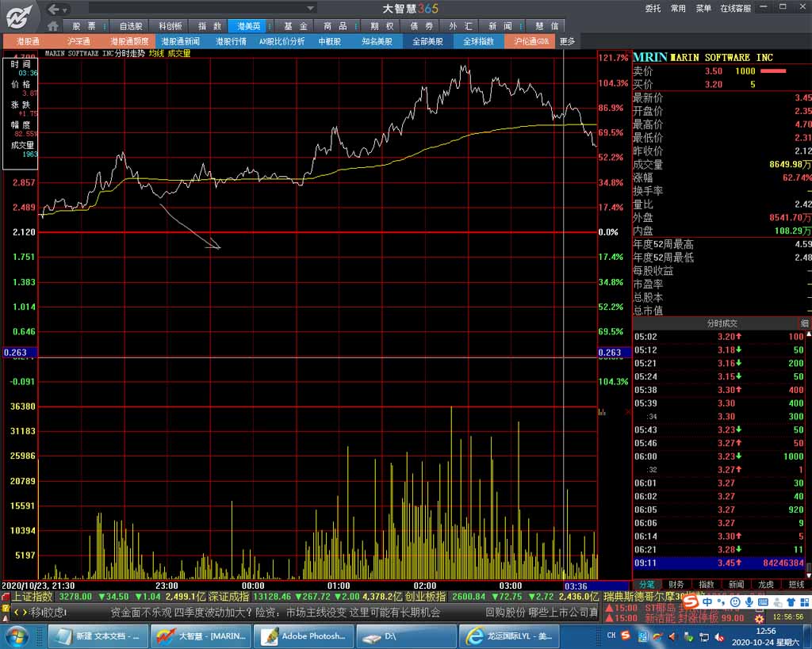The width and height of the screenshot is (812, 649).
Task: Open the 基金 tab
Action: 296,26
